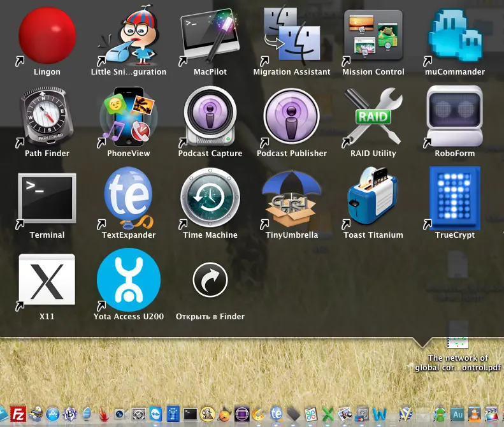Click the gold horseshoe Dock icon
This screenshot has width=504, height=427.
pyautogui.click(x=259, y=414)
